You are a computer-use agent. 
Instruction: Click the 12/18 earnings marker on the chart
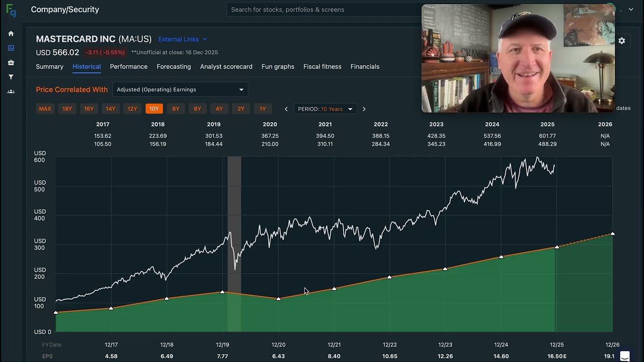167,299
